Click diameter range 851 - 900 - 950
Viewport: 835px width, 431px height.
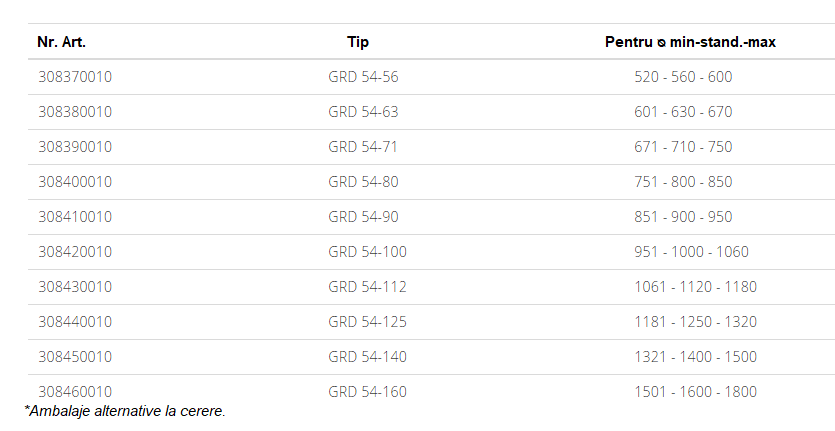tap(683, 217)
